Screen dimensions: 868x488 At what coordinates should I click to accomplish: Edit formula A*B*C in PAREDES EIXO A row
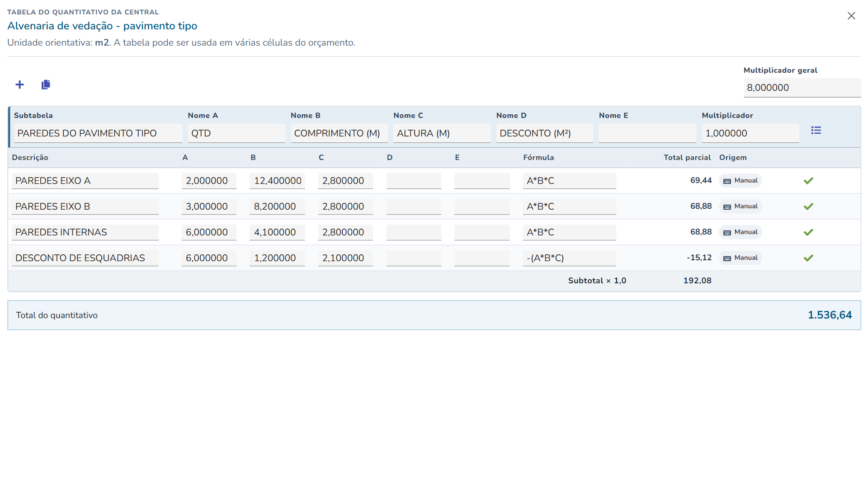click(x=570, y=181)
